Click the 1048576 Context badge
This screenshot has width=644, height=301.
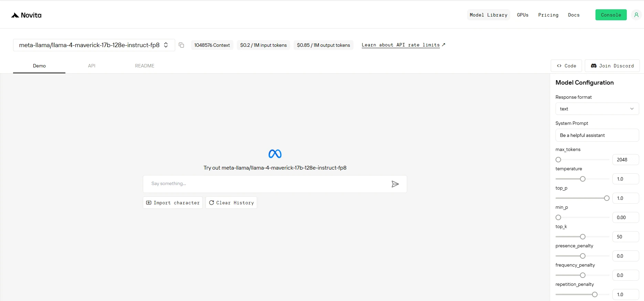point(212,45)
